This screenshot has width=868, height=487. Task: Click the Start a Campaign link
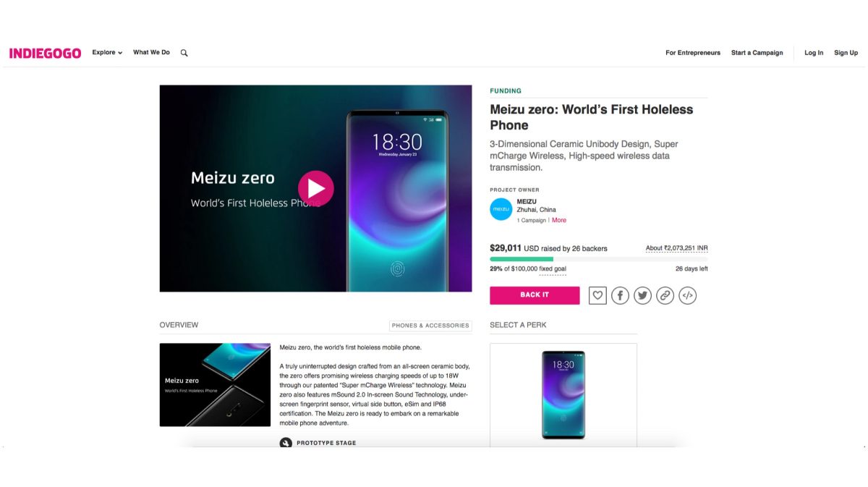point(757,53)
